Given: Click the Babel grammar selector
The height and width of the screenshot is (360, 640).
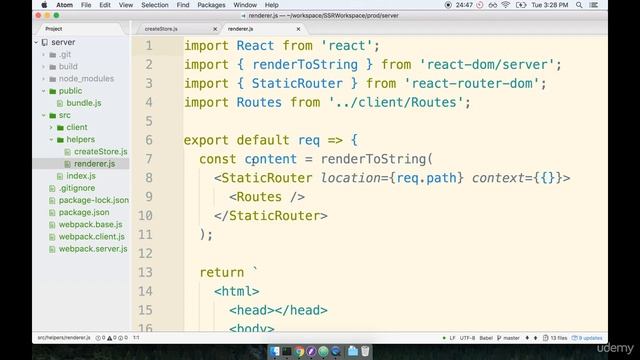Looking at the screenshot, I should pyautogui.click(x=486, y=338).
